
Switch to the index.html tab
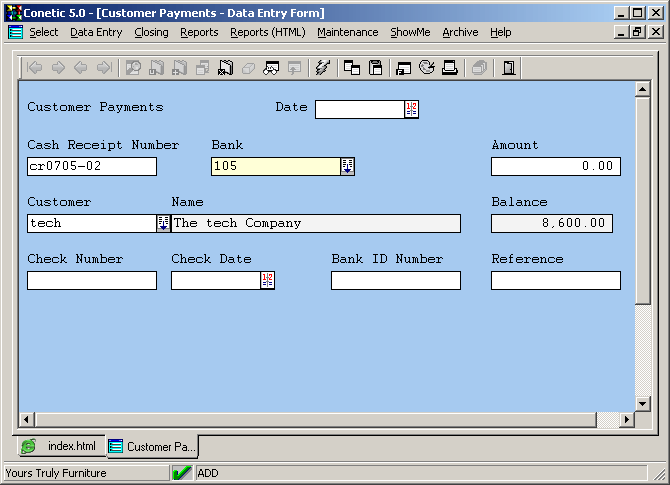click(61, 446)
